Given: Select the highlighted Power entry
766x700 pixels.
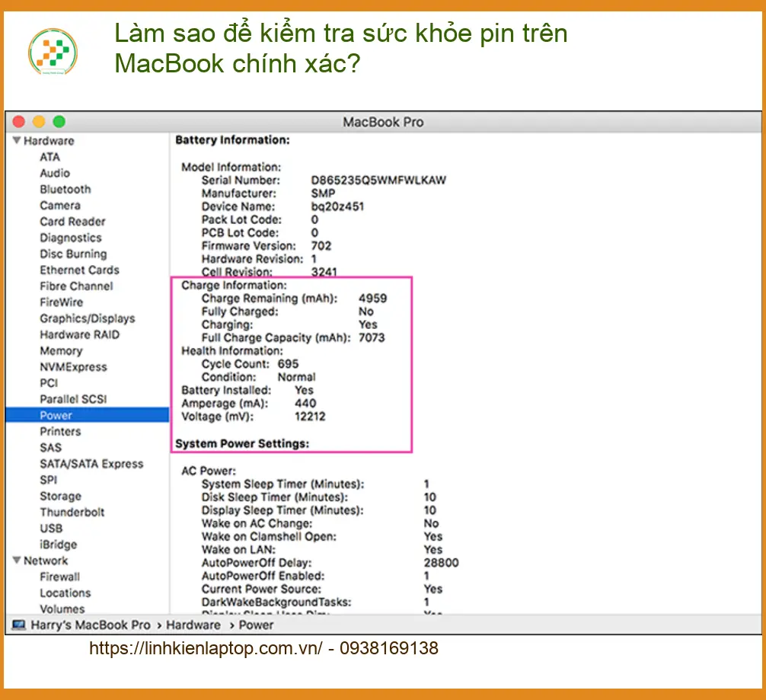Looking at the screenshot, I should [88, 415].
